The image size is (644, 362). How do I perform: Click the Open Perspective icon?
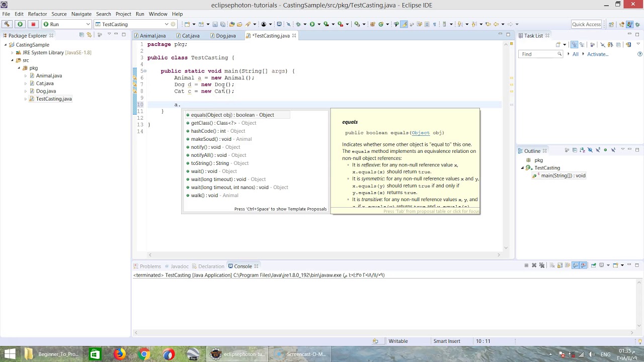[611, 24]
